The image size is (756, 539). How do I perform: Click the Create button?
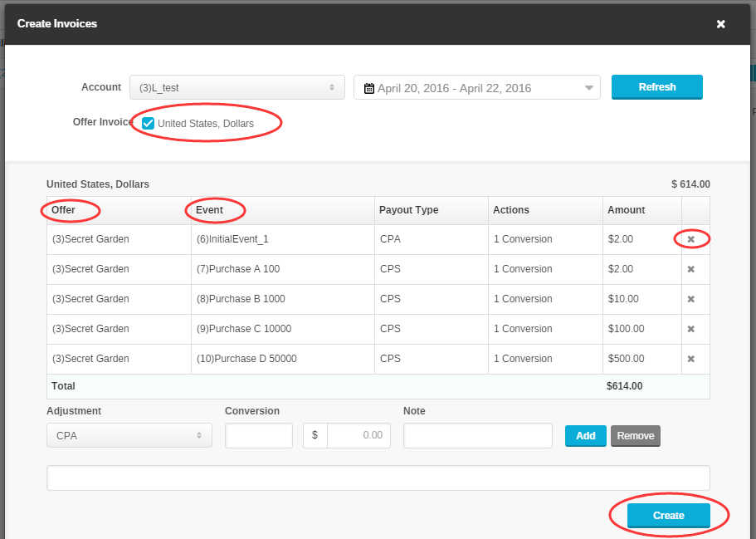(x=668, y=516)
